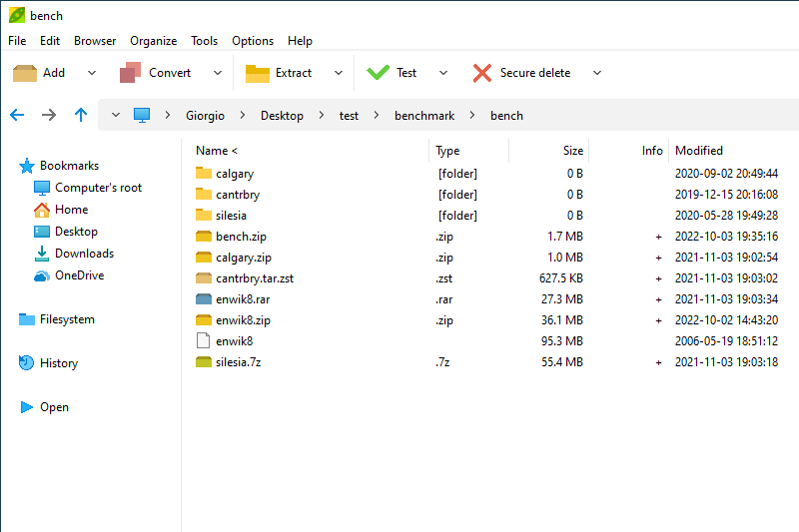799x532 pixels.
Task: Open the Secure delete dropdown arrow
Action: coord(597,73)
